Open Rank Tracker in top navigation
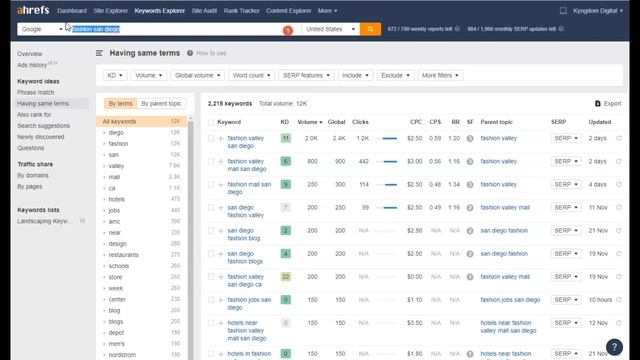 (241, 11)
